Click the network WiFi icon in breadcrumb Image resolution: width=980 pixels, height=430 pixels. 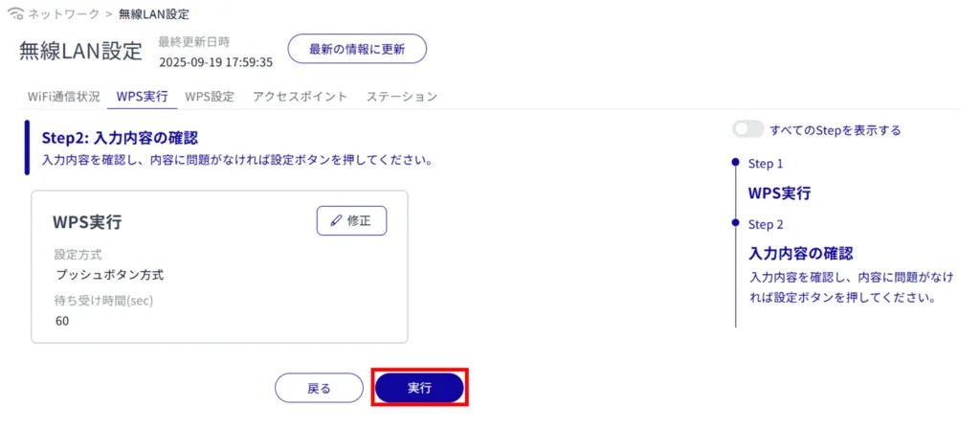15,15
